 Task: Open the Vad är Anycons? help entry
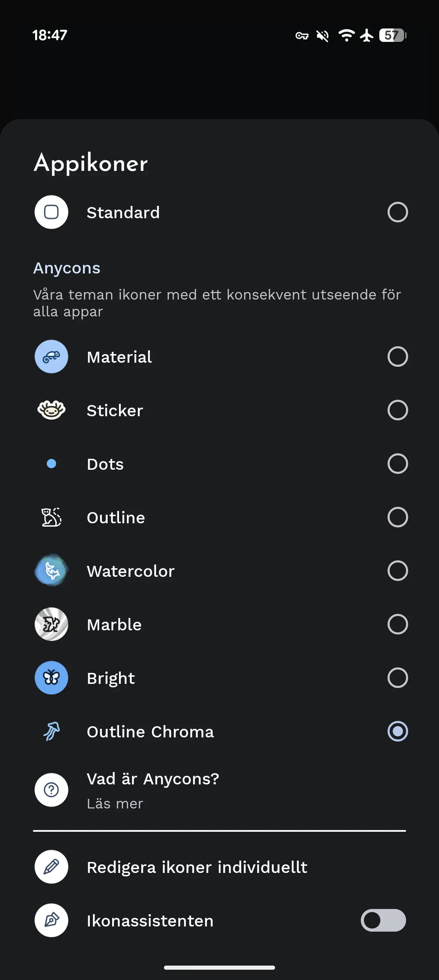click(x=153, y=779)
